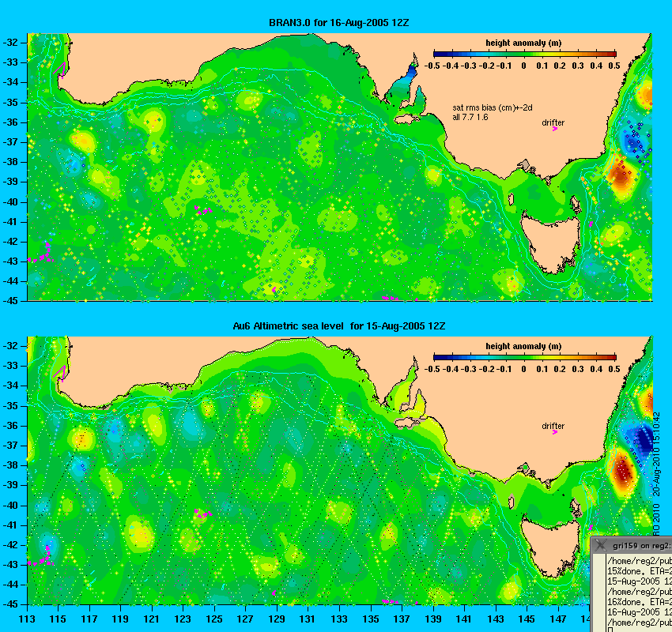Click latitude label "-32" of the BRAN3.0 panel
The image size is (672, 632).
coord(10,43)
